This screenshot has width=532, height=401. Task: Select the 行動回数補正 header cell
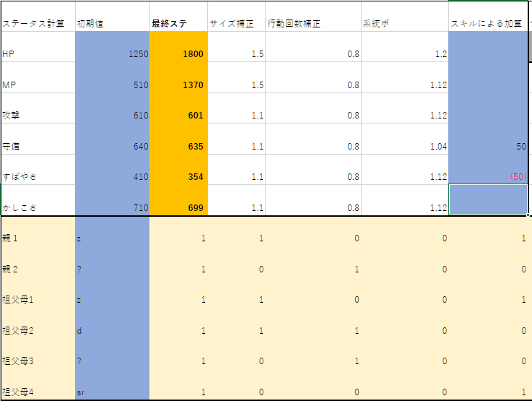pyautogui.click(x=313, y=17)
